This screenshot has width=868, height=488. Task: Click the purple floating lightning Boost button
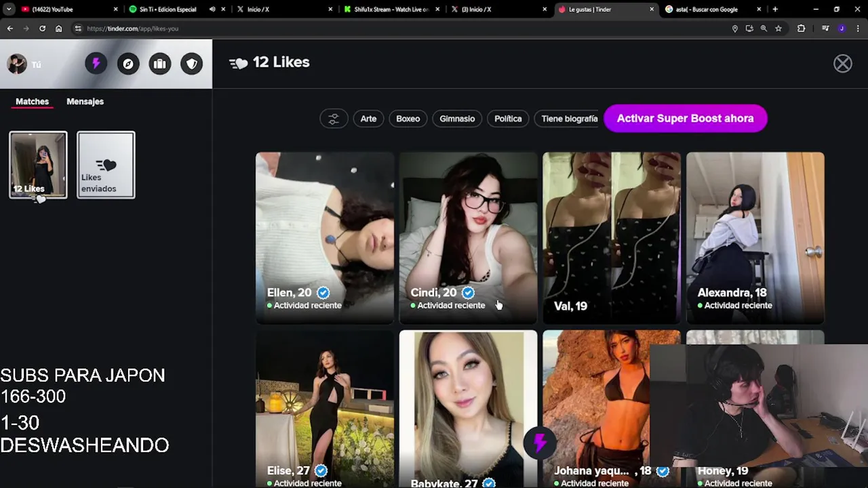point(540,443)
